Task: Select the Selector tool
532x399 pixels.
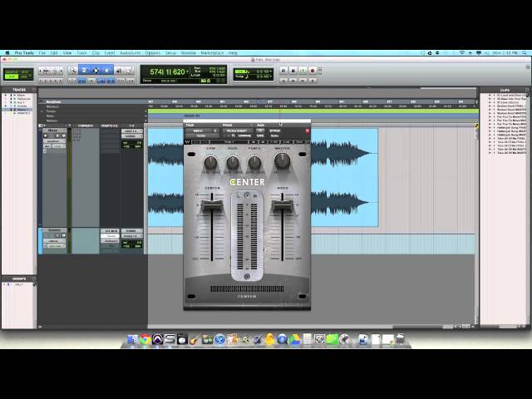Action: (96, 71)
